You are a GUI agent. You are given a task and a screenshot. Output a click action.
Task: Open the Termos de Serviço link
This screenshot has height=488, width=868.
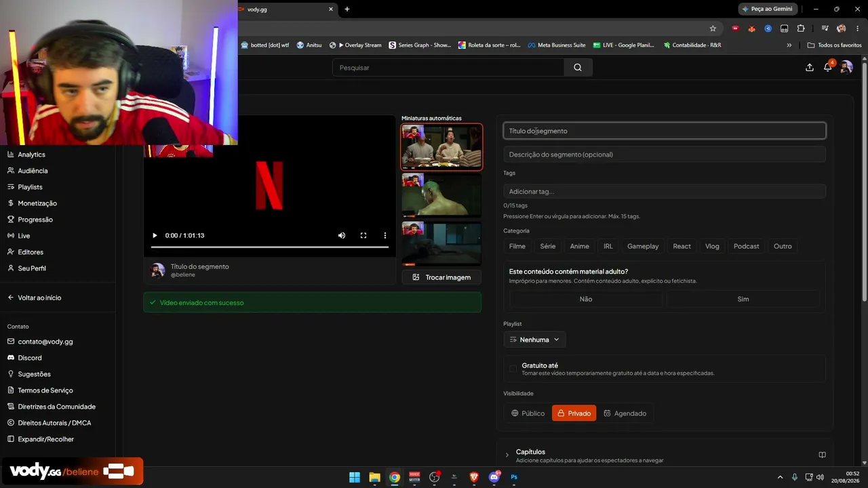click(45, 390)
